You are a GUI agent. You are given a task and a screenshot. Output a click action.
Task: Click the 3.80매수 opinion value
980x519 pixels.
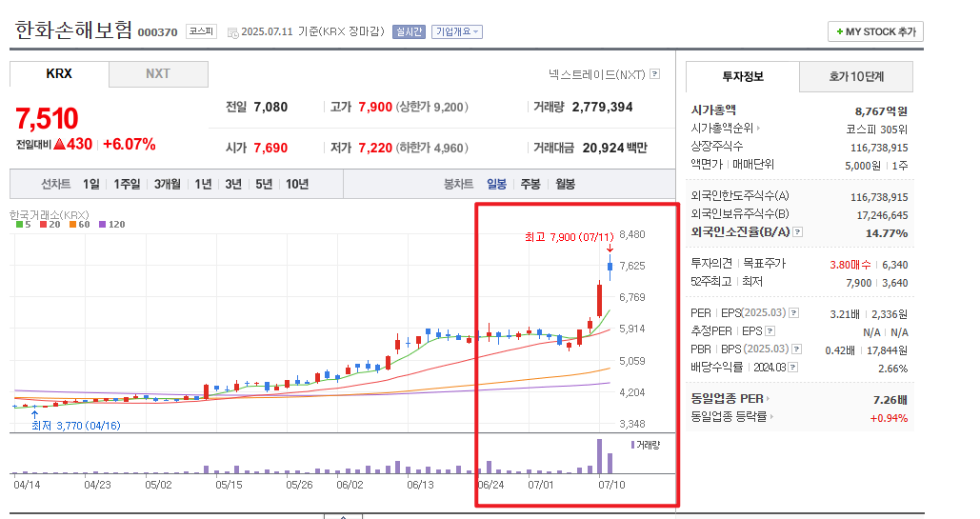[x=850, y=265]
